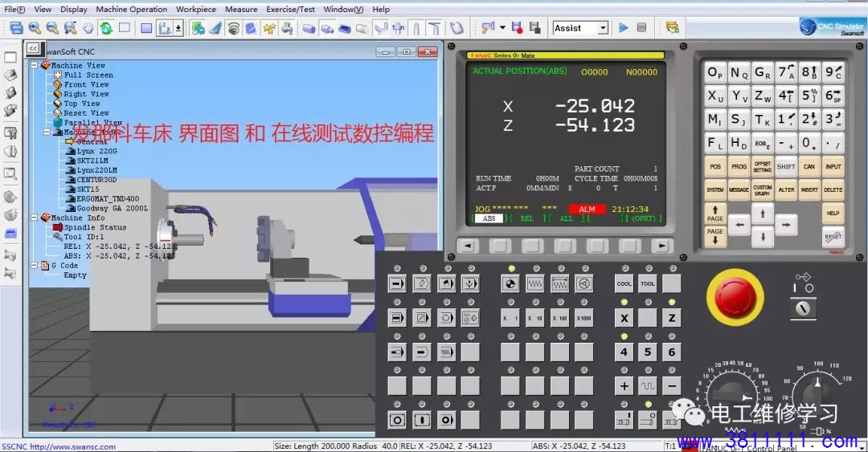The image size is (868, 452).
Task: Select the X 10 increment key
Action: tap(534, 318)
